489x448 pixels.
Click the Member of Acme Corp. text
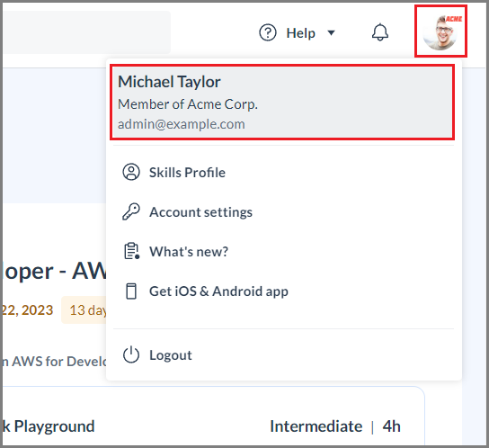188,104
